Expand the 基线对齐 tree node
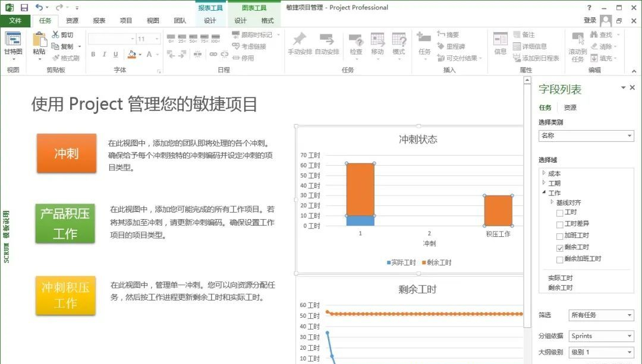642x364 pixels. pos(552,202)
